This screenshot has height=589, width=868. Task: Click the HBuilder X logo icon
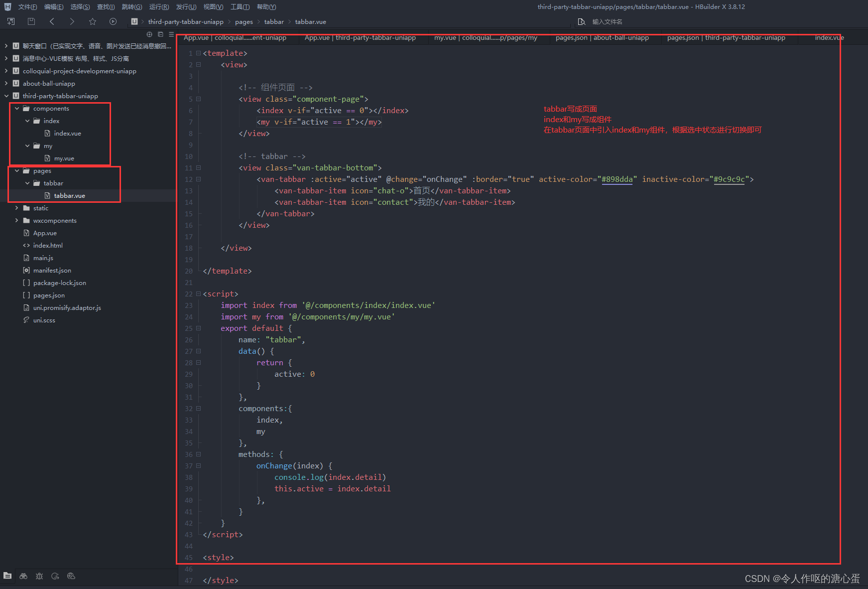click(x=7, y=7)
